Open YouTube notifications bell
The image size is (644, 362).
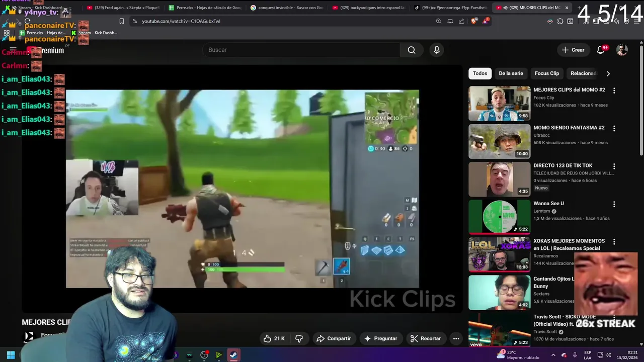click(x=601, y=50)
